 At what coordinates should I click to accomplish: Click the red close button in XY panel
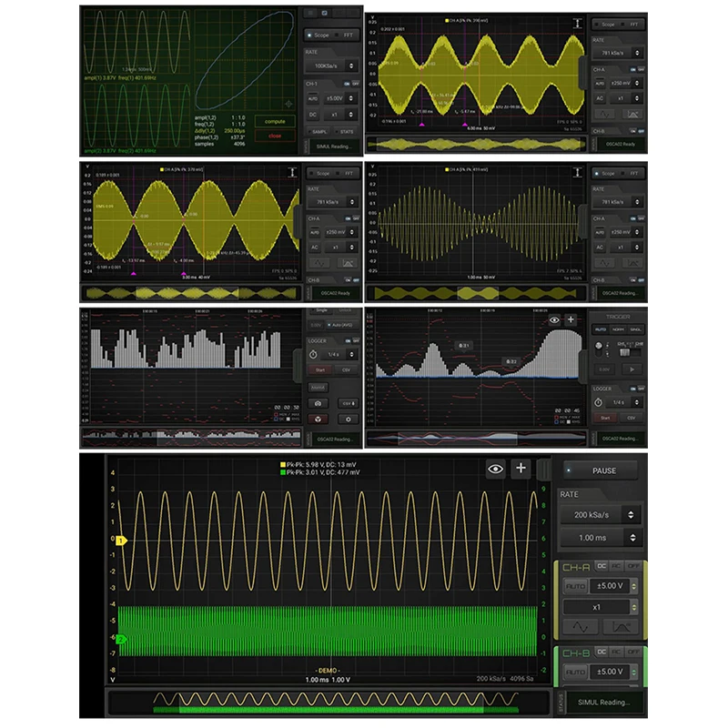point(275,136)
